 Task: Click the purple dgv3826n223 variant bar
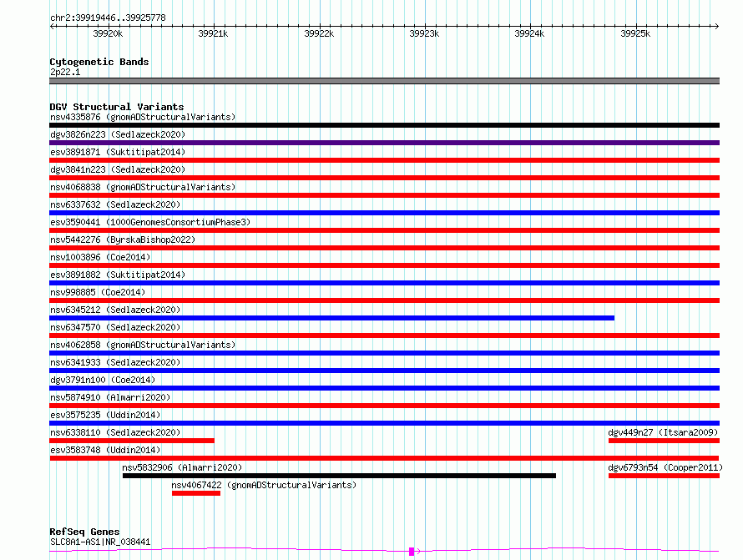click(384, 143)
